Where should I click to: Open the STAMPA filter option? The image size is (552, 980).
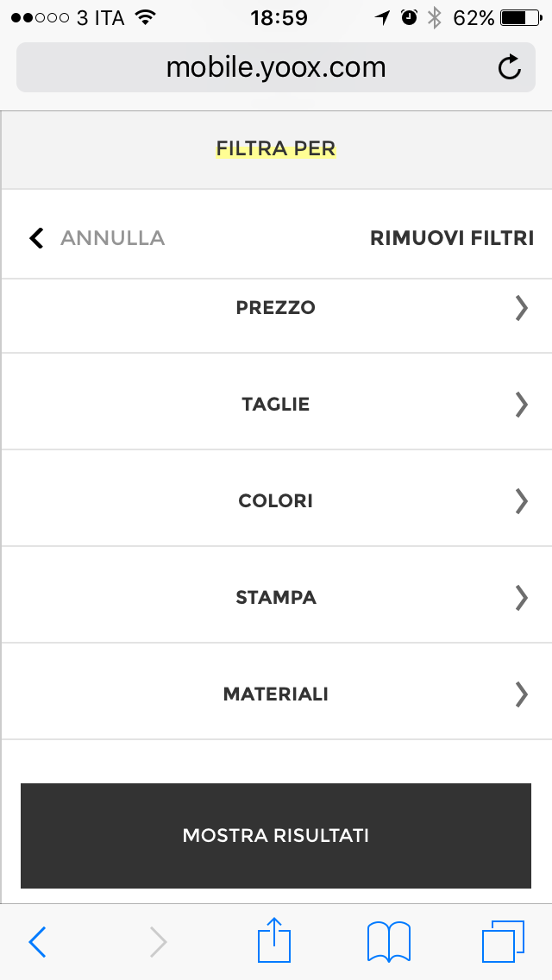(x=276, y=598)
